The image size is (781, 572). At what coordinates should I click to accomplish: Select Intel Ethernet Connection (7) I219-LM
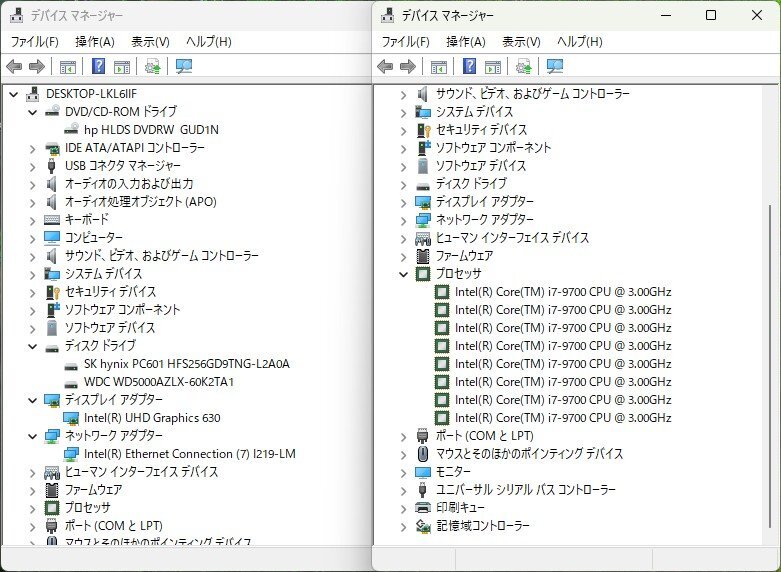click(x=189, y=453)
